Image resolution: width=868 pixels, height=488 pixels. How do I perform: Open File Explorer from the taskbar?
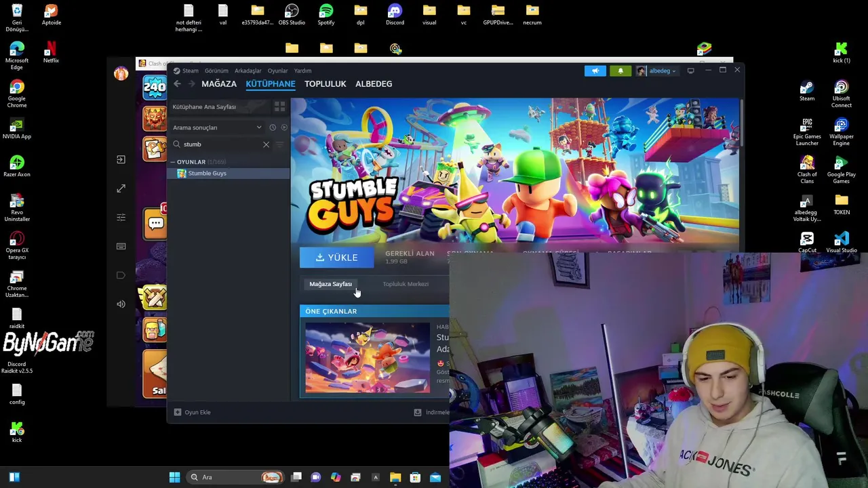(395, 477)
